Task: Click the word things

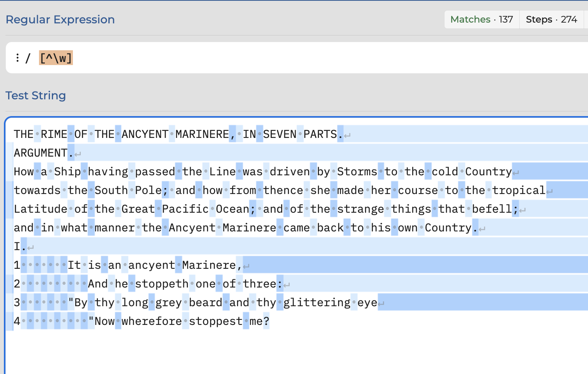Action: point(411,209)
